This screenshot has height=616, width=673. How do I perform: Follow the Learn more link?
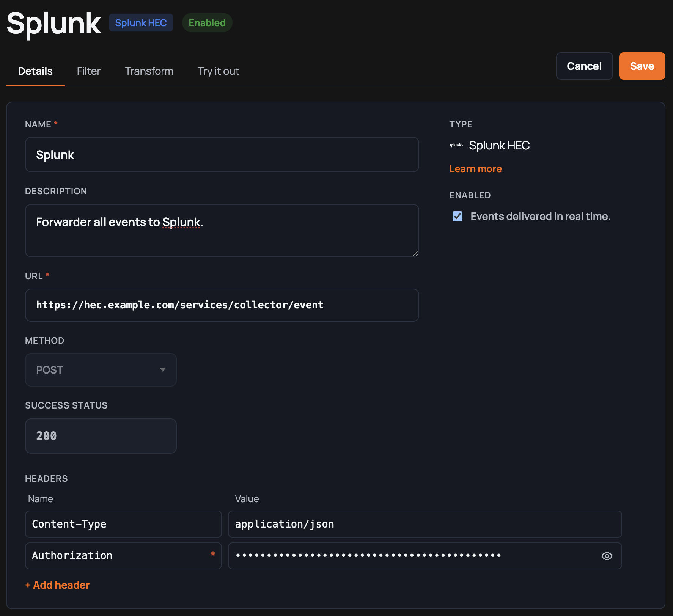pos(475,169)
